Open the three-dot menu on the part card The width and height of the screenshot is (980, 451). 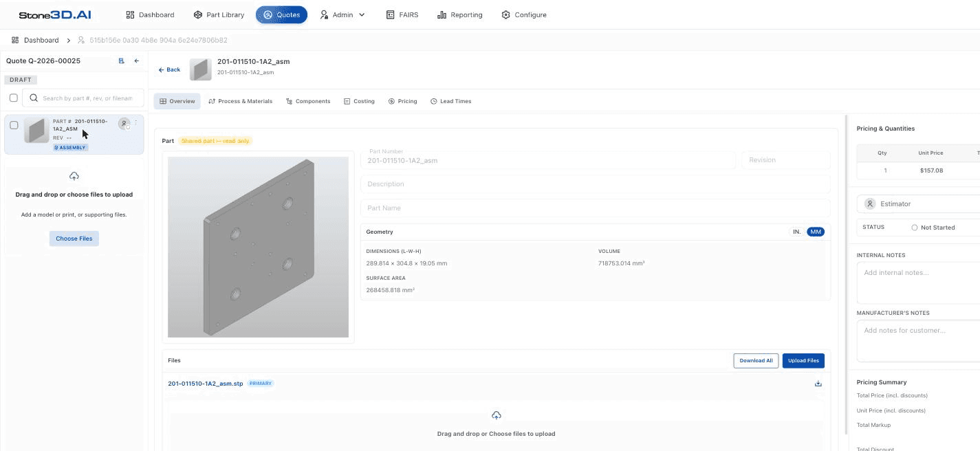click(136, 123)
